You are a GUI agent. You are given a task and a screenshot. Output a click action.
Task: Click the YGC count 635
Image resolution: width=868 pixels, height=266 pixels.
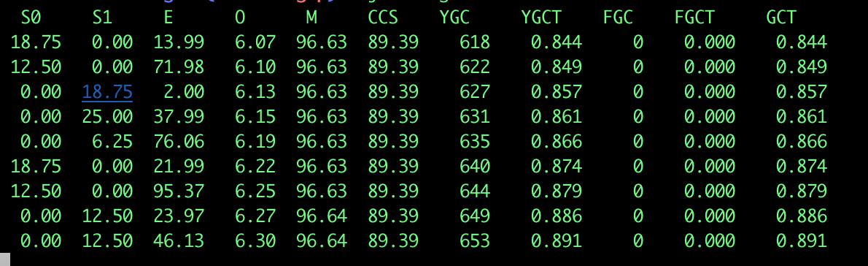click(474, 141)
